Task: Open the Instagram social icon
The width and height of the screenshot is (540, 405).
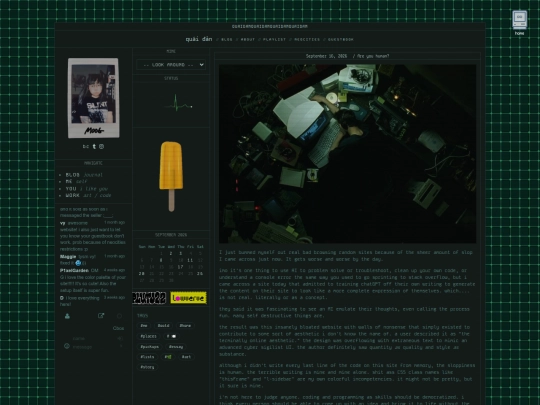Action: (x=102, y=146)
